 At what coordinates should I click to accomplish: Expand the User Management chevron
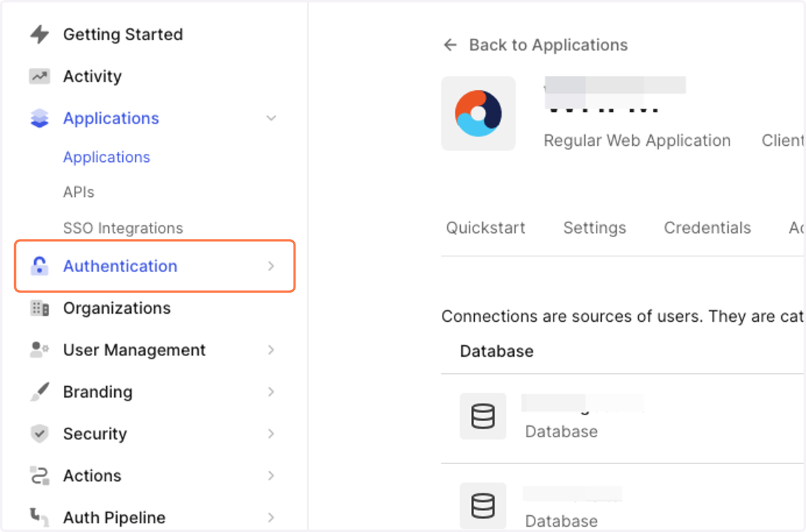click(x=271, y=350)
